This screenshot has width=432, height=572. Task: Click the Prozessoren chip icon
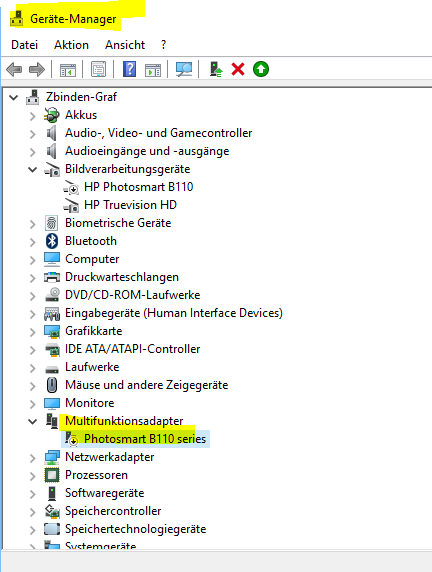tap(52, 475)
